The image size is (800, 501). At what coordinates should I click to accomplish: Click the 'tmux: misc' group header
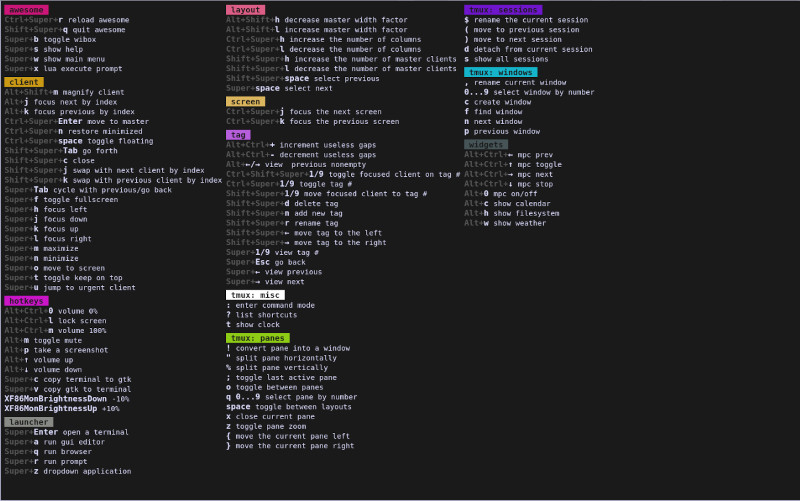click(x=255, y=295)
